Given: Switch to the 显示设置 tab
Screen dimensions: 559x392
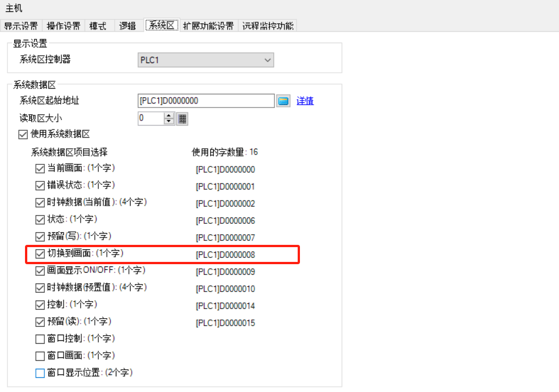Looking at the screenshot, I should coord(20,26).
